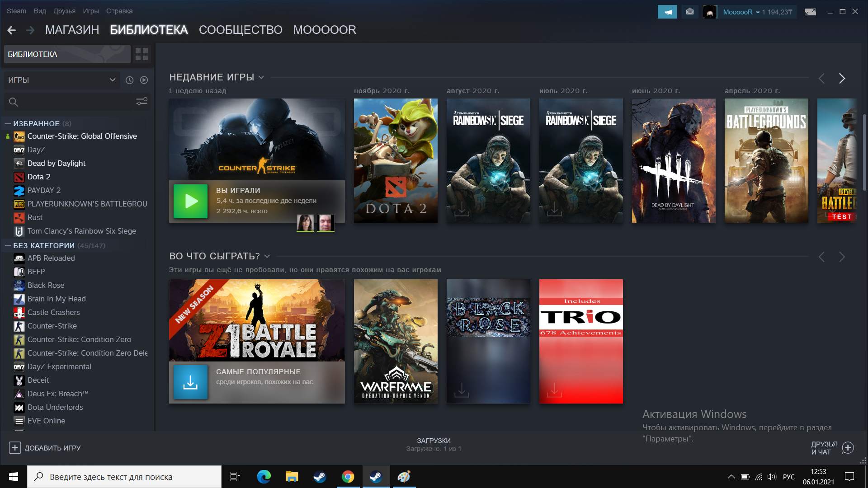Open the ИГРЫ filter dropdown
This screenshot has width=868, height=488.
click(62, 80)
